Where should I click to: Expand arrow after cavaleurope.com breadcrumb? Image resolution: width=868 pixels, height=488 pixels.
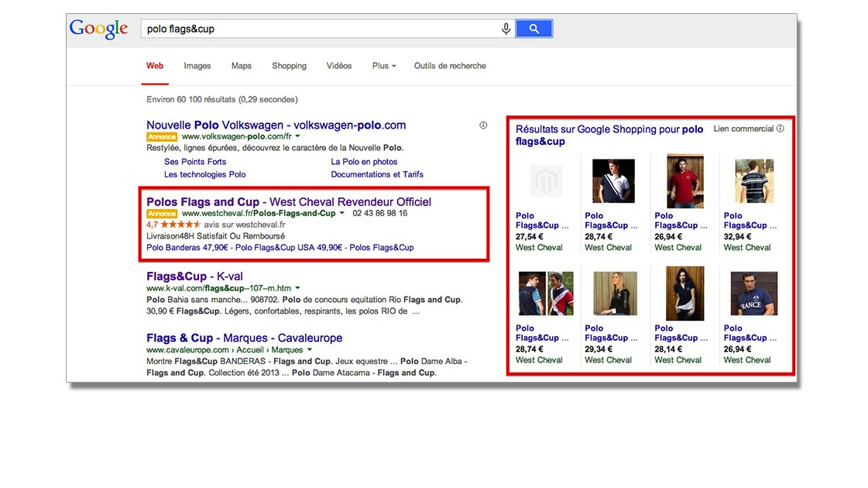pyautogui.click(x=310, y=350)
